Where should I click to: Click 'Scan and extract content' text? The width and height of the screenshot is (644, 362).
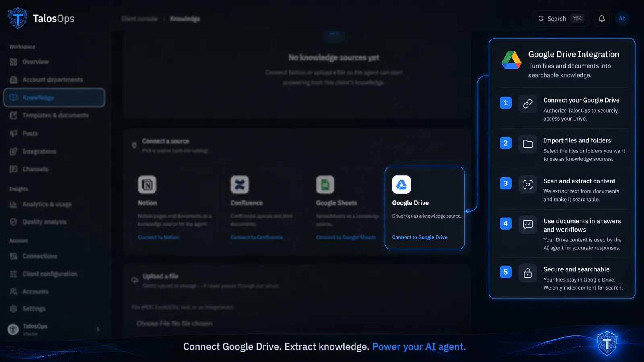579,181
